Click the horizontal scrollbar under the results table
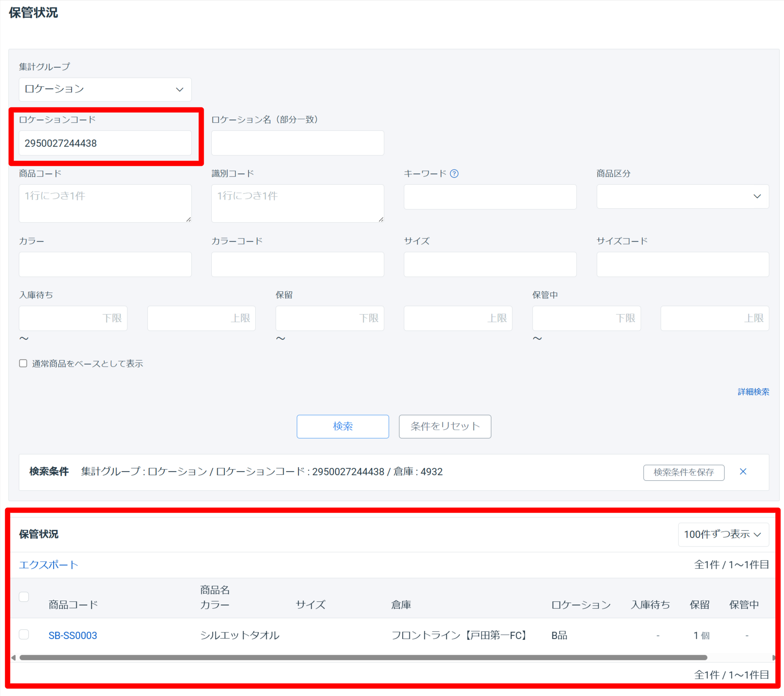 pyautogui.click(x=363, y=658)
